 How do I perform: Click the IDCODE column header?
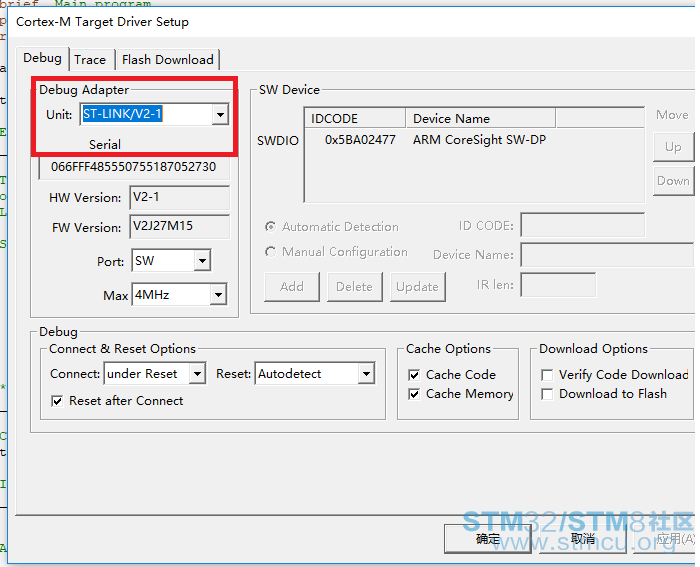(x=355, y=118)
